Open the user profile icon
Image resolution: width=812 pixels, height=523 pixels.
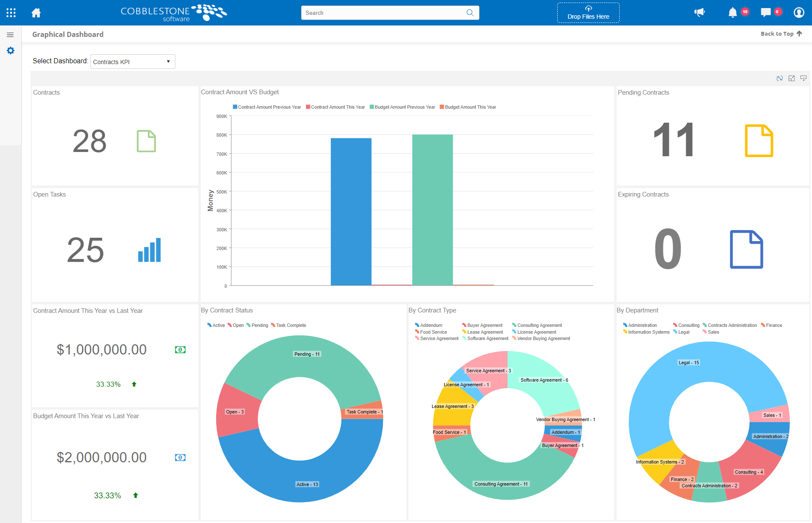click(x=799, y=13)
